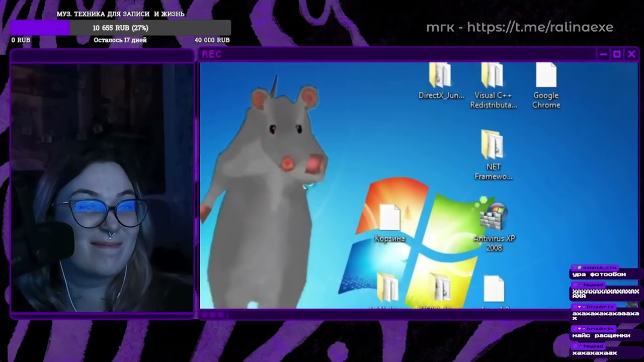Click the donation goal progress bar

[120, 28]
